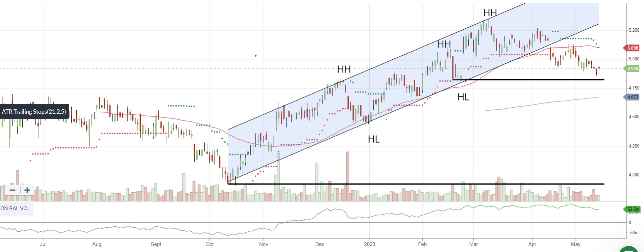
Task: Select the ON BAL VOL indicator label
Action: pyautogui.click(x=16, y=208)
